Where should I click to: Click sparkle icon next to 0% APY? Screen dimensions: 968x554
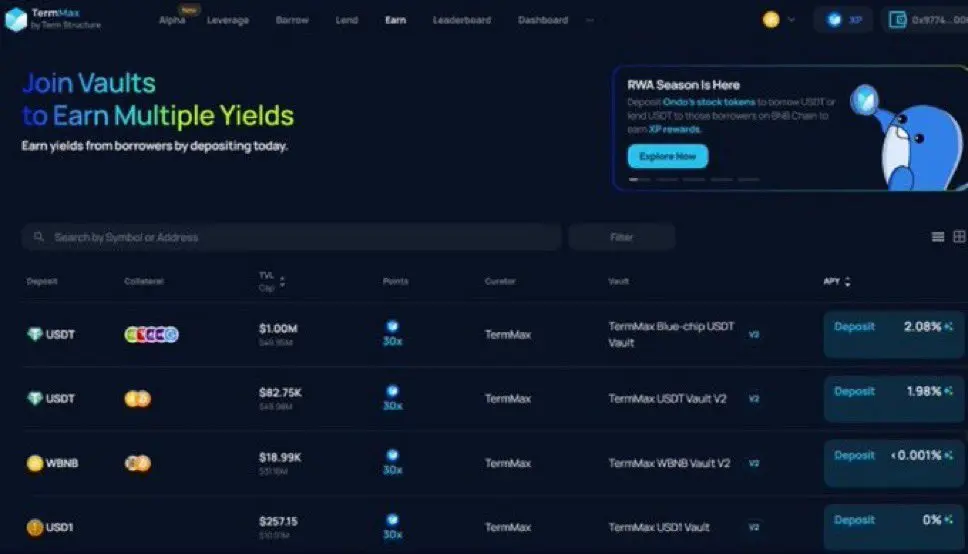click(948, 519)
